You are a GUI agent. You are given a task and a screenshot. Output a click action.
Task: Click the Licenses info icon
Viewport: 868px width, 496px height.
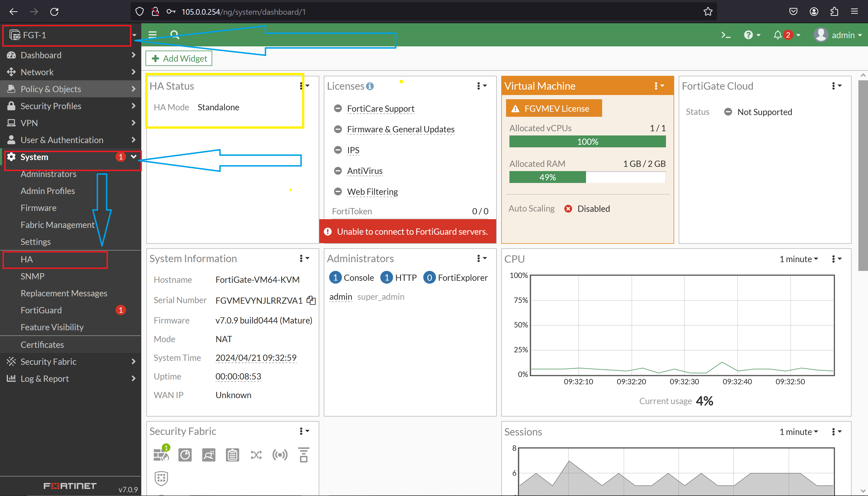370,86
